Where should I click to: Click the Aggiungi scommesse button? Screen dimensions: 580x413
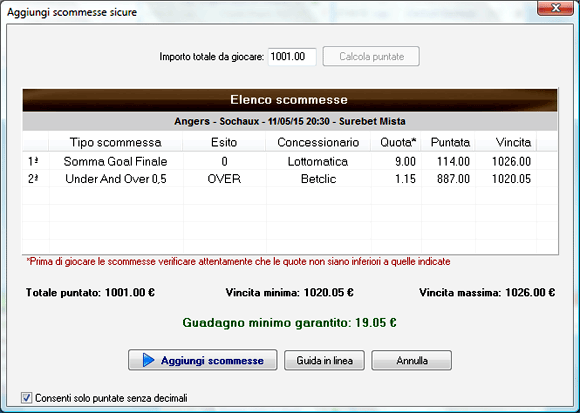coord(203,360)
